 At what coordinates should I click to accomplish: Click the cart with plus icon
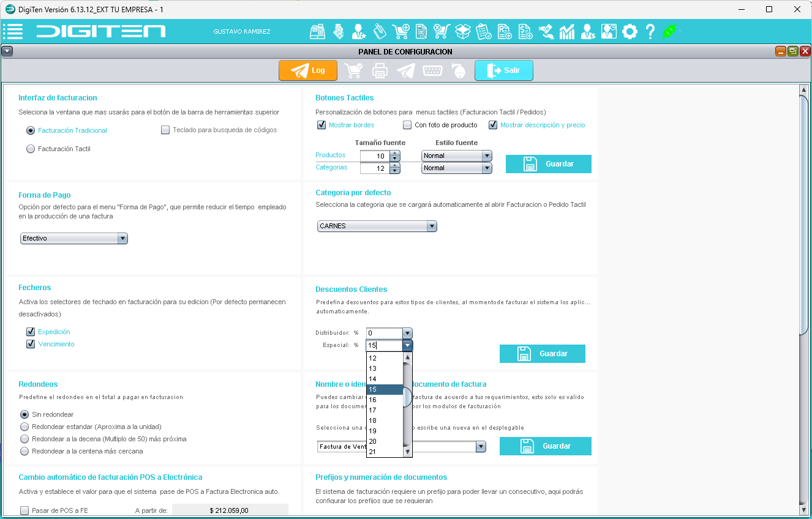(401, 31)
